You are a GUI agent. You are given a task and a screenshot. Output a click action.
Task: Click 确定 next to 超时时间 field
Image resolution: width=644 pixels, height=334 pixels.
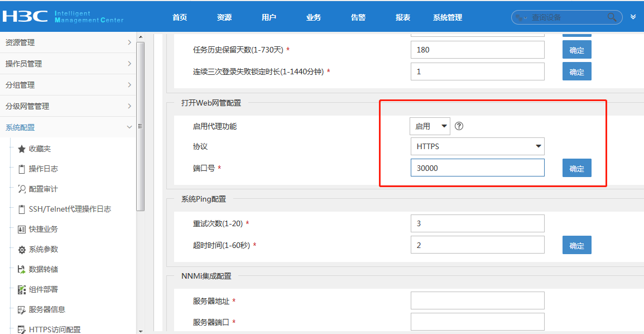pyautogui.click(x=576, y=245)
